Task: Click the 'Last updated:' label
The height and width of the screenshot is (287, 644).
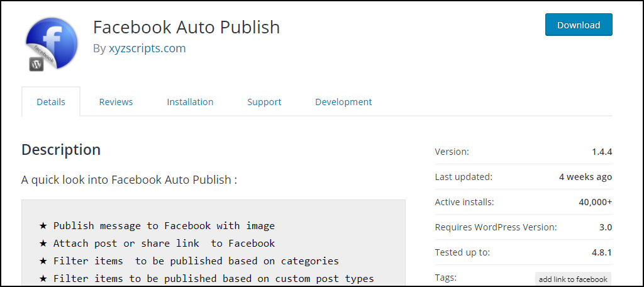Action: [464, 177]
